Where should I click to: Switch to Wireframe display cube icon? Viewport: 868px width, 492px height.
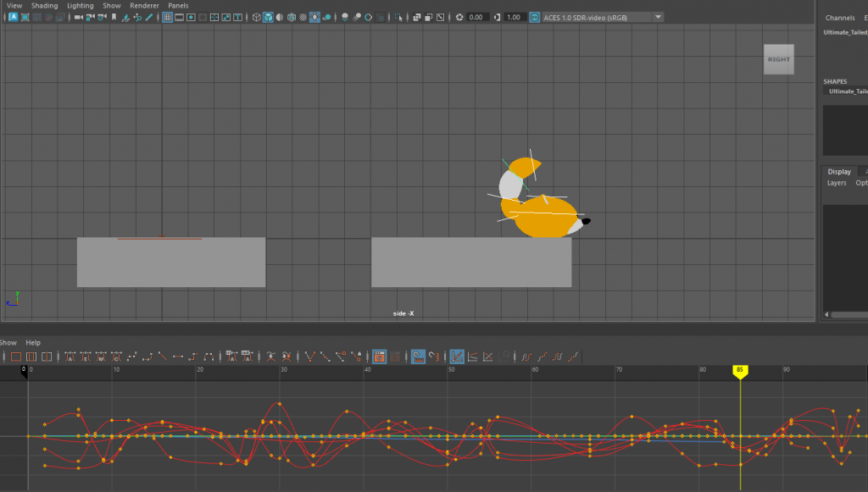[x=256, y=17]
